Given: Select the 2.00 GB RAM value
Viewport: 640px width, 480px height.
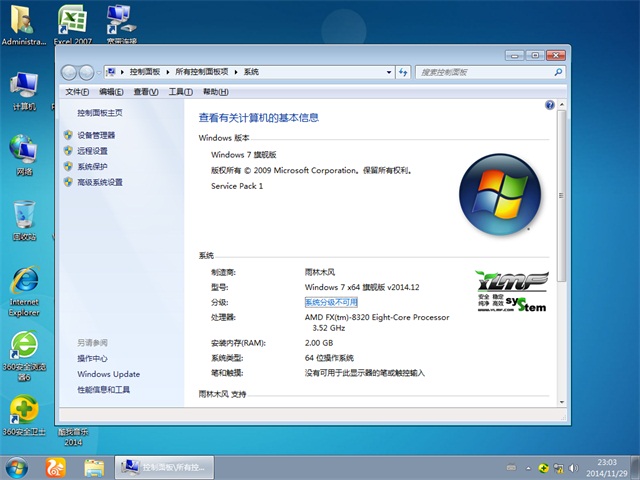Looking at the screenshot, I should click(319, 343).
